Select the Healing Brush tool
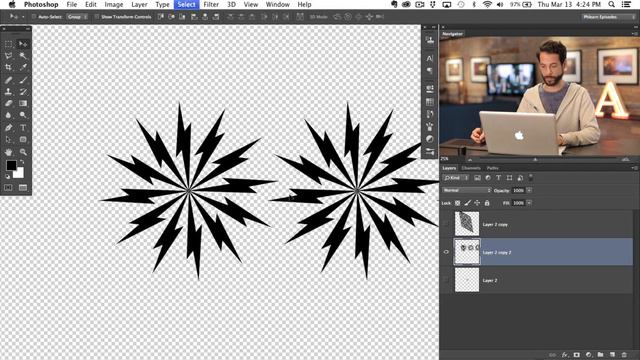The width and height of the screenshot is (640, 360). pos(9,80)
